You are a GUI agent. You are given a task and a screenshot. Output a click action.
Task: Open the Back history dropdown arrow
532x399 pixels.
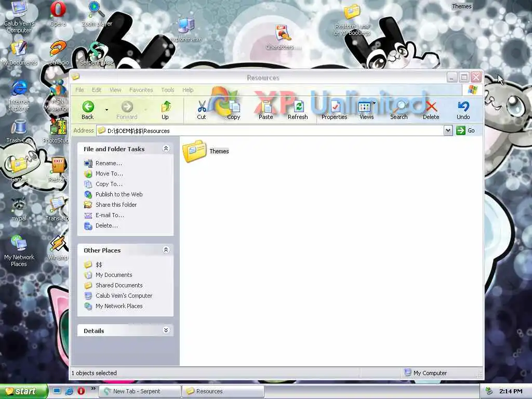[107, 110]
